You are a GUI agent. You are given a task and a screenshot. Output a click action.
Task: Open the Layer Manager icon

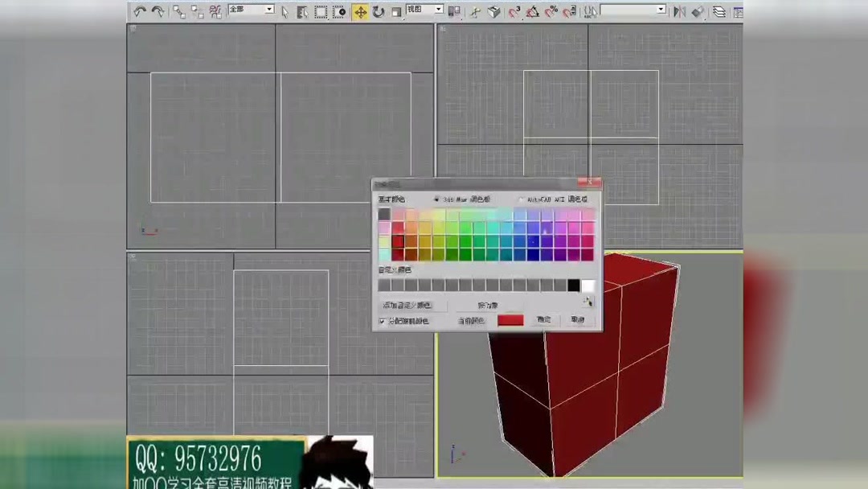click(719, 11)
